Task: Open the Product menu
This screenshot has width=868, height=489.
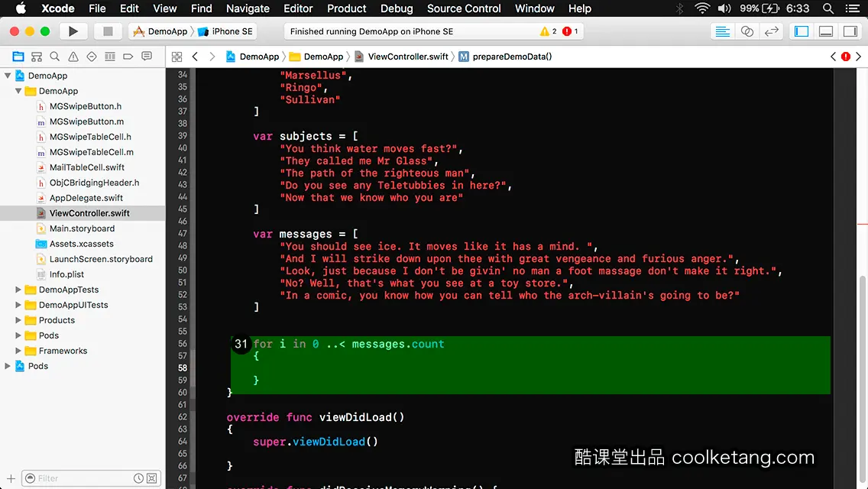Action: click(347, 8)
